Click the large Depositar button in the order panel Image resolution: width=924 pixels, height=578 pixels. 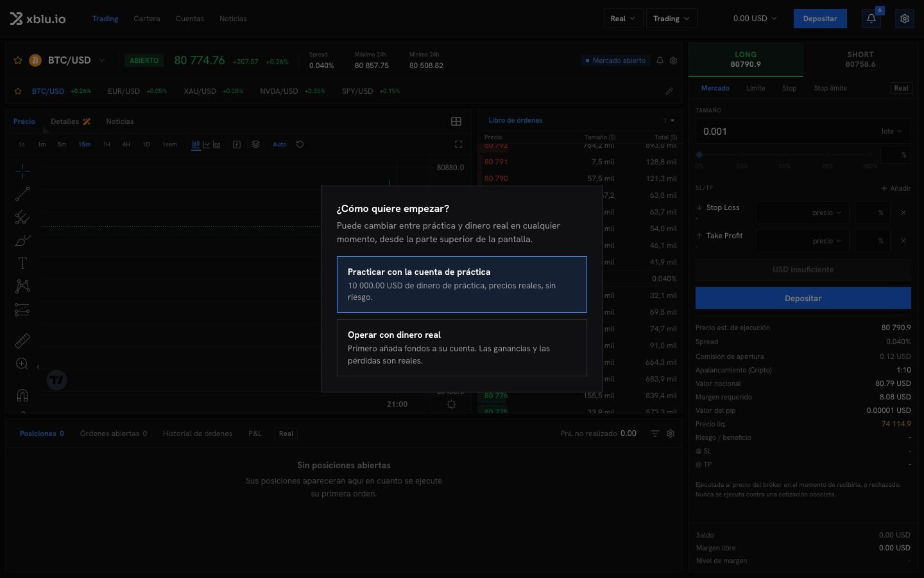(x=803, y=298)
